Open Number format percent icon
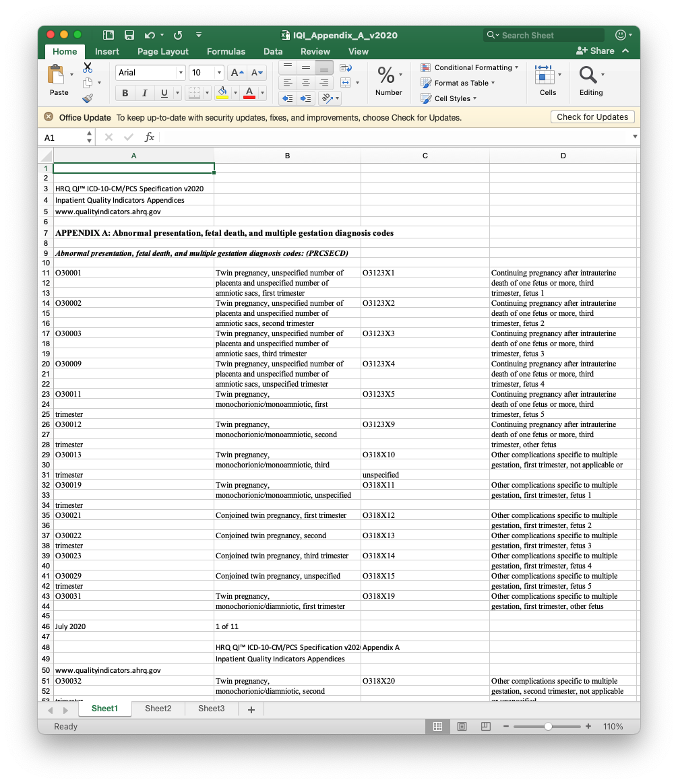Viewport: 678px width, 784px height. pyautogui.click(x=386, y=75)
